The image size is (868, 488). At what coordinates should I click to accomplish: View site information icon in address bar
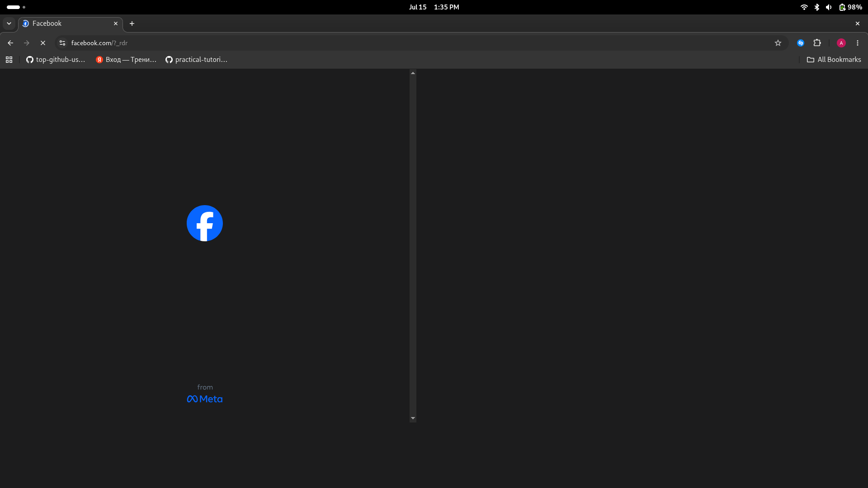click(x=62, y=43)
